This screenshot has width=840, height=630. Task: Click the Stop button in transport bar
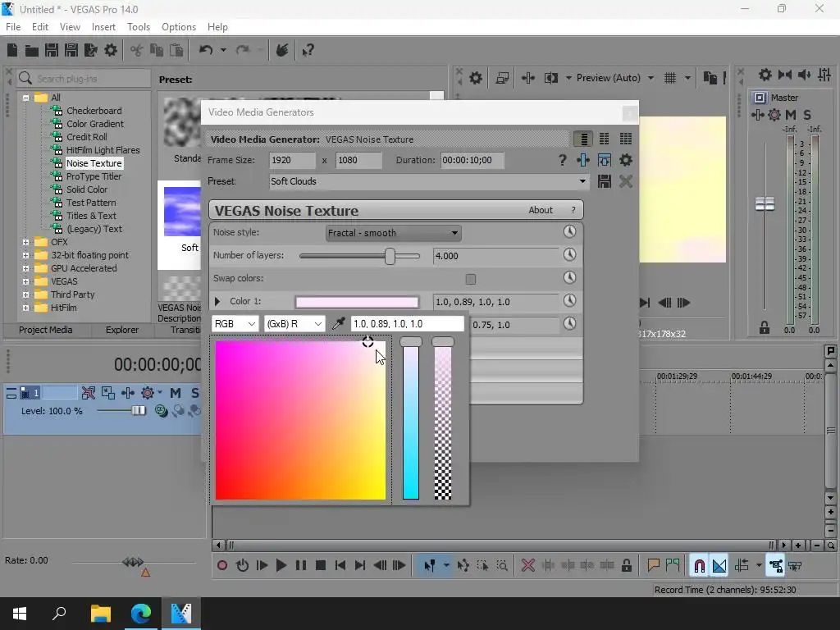click(x=321, y=565)
